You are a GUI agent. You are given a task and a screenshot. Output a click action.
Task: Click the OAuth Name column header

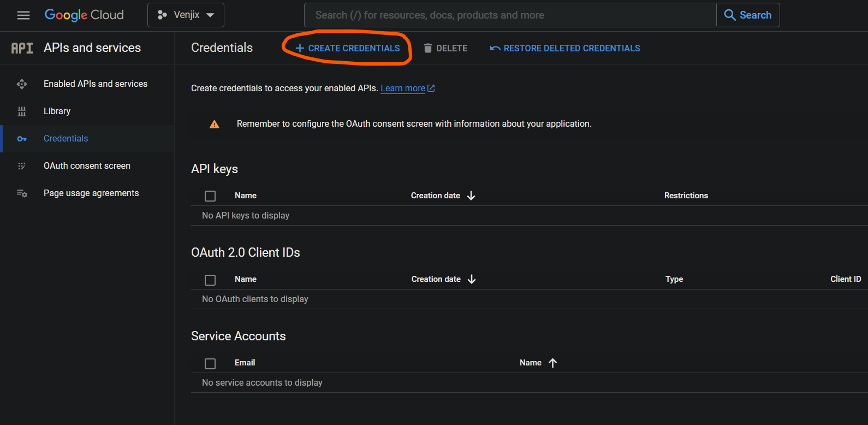click(246, 279)
